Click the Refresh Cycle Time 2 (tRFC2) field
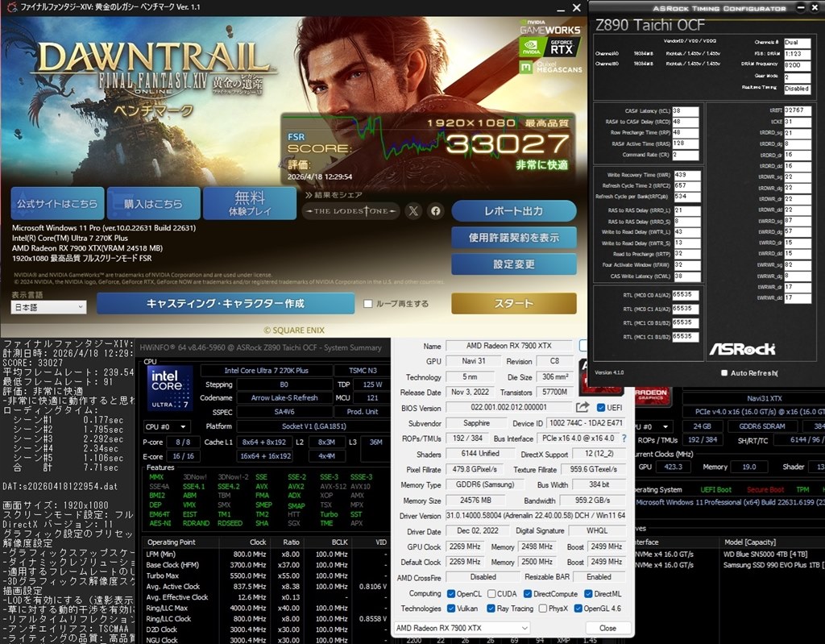 686,186
